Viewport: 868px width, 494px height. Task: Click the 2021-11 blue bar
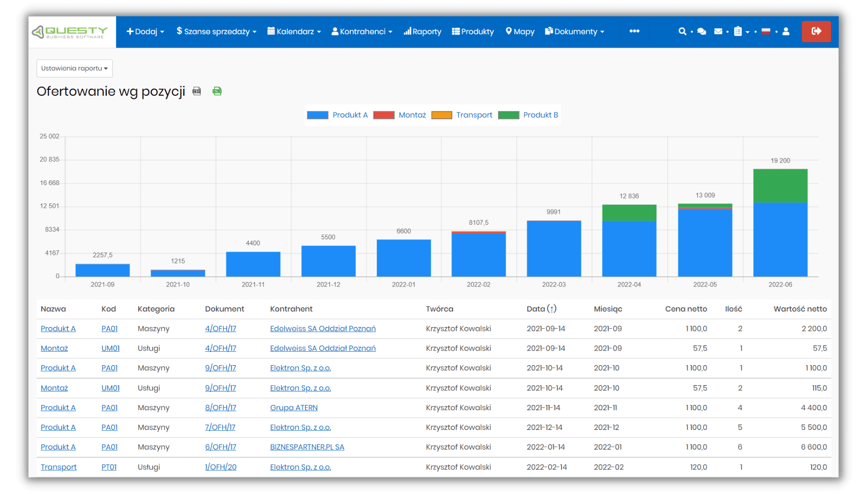(x=253, y=264)
